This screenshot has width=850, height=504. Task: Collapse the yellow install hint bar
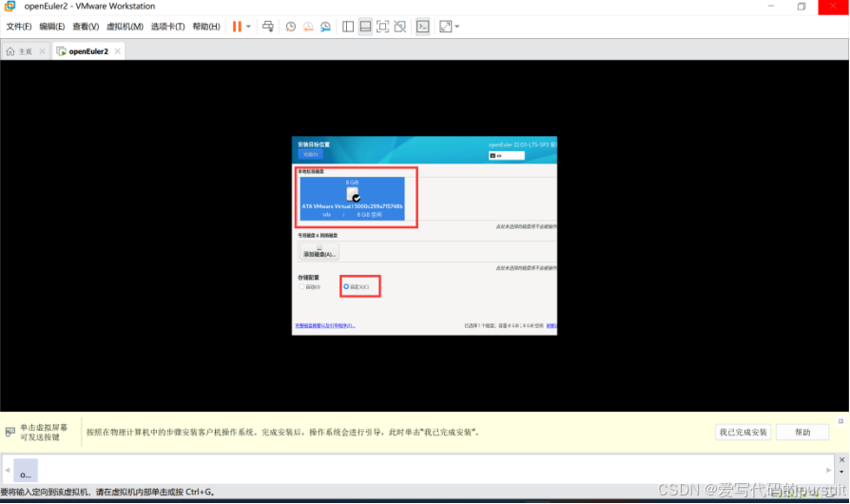click(x=840, y=421)
